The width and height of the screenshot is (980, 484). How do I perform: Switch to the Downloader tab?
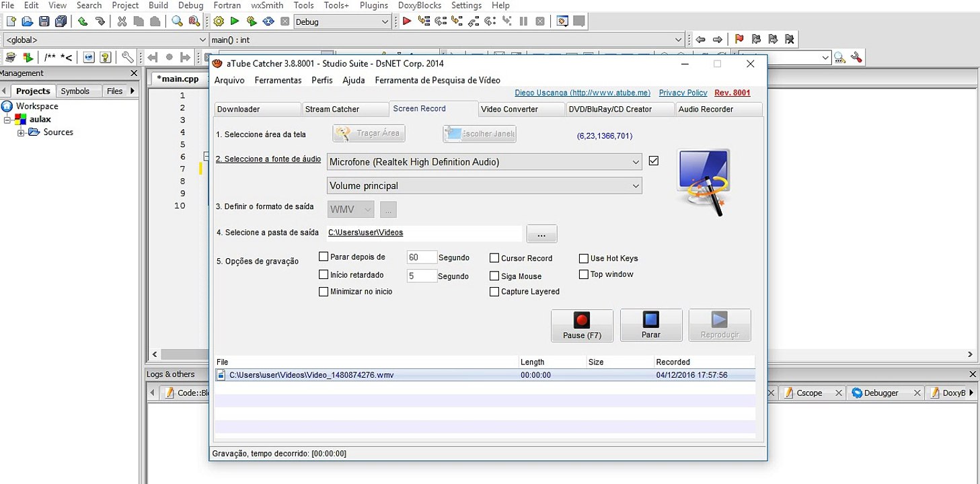pos(258,109)
